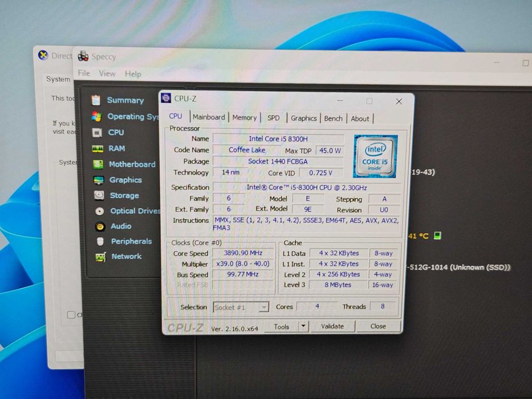Switch to the Bench tab in CPU-Z
The height and width of the screenshot is (399, 532).
[x=333, y=119]
